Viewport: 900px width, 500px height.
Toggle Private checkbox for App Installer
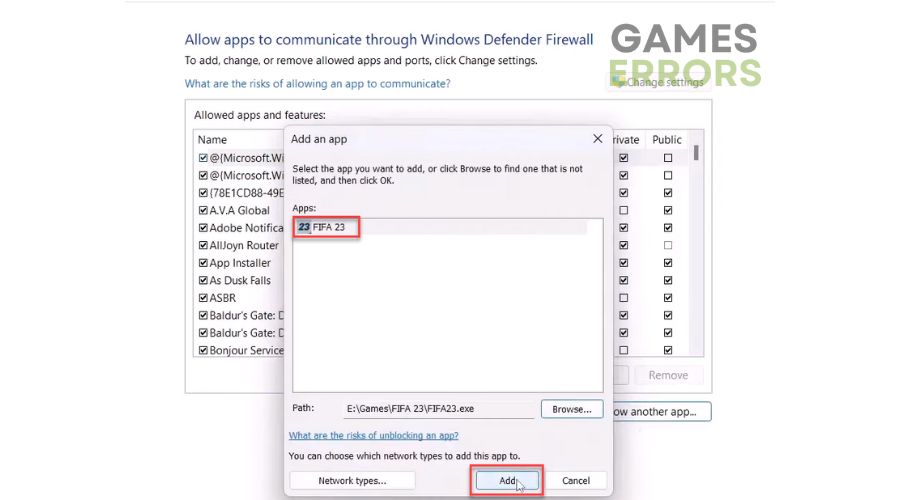(x=623, y=263)
